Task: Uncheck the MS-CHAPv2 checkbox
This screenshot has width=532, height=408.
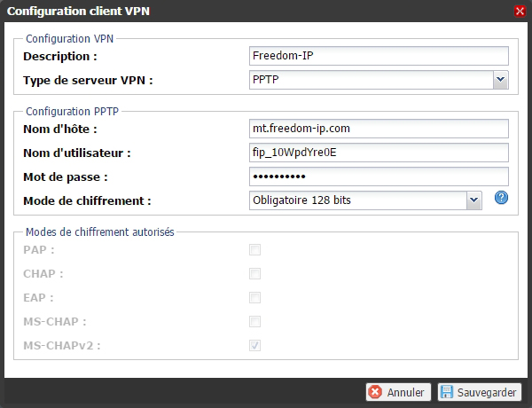Action: coord(255,345)
